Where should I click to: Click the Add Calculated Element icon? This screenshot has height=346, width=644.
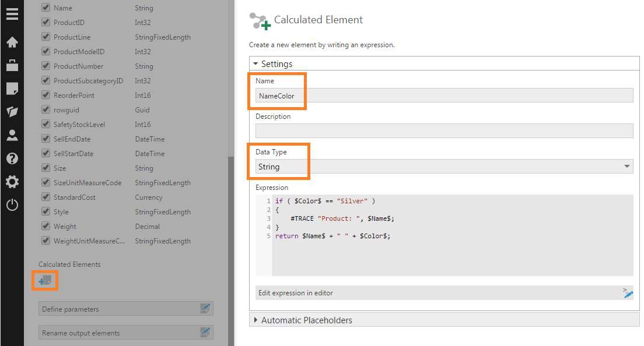pos(44,280)
